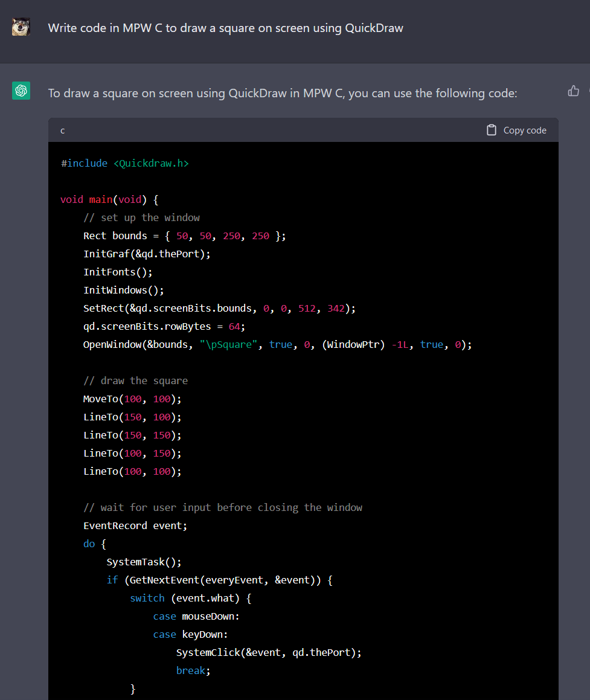Click the user avatar image
This screenshot has width=590, height=700.
tap(21, 27)
